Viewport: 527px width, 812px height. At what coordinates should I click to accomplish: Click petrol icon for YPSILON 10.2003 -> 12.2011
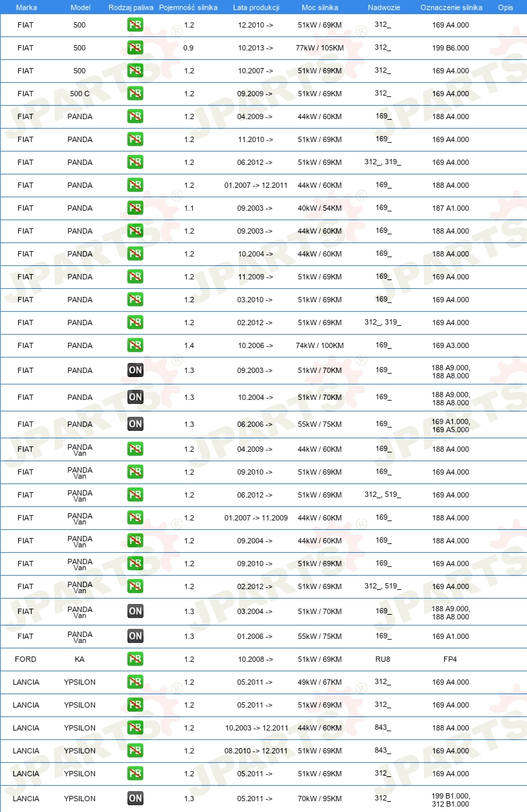[135, 728]
